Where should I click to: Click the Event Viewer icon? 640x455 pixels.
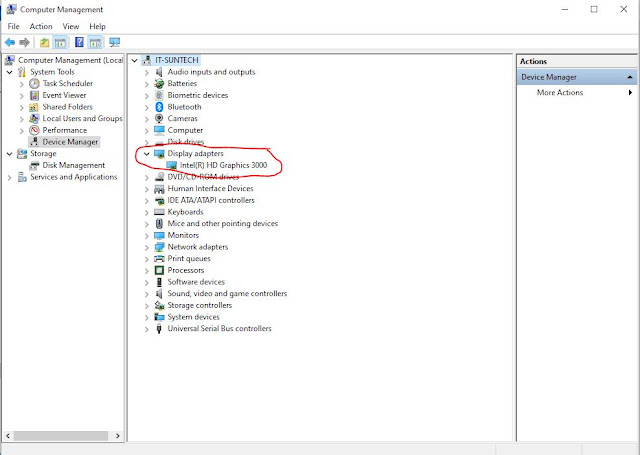pos(34,95)
